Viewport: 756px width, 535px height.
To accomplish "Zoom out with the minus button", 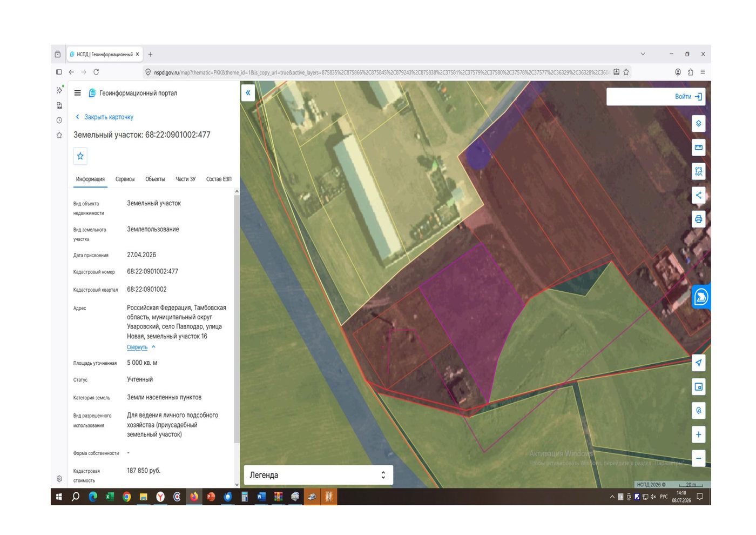I will coord(698,458).
